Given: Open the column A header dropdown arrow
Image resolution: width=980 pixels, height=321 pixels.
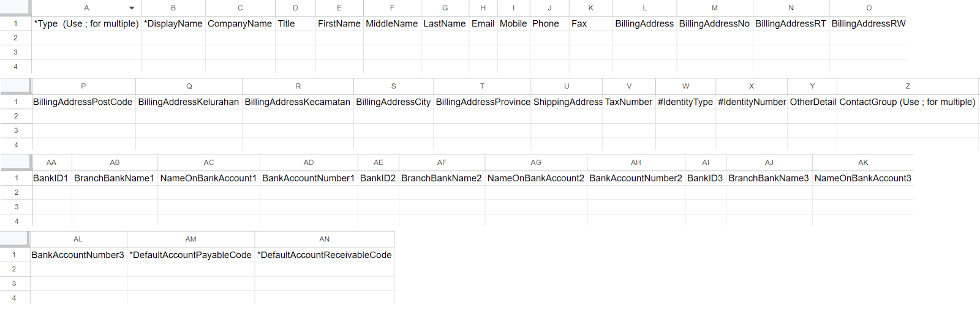Looking at the screenshot, I should tap(132, 8).
